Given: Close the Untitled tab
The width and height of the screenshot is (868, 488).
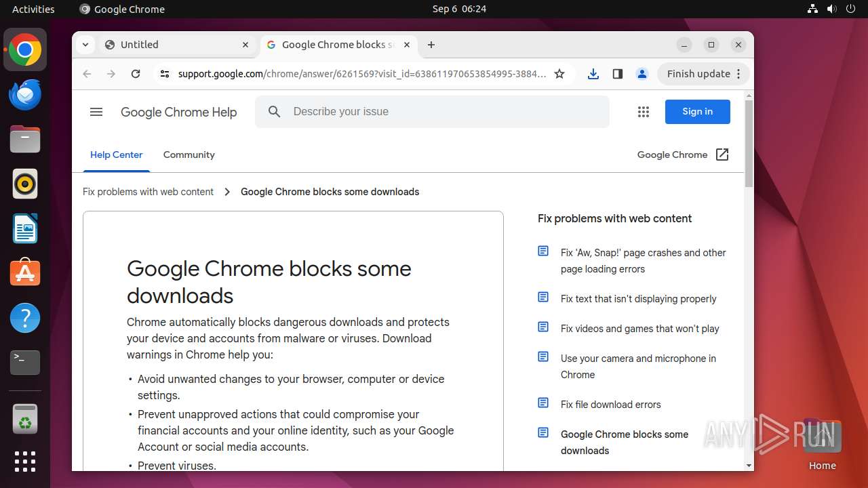Looking at the screenshot, I should pyautogui.click(x=245, y=45).
